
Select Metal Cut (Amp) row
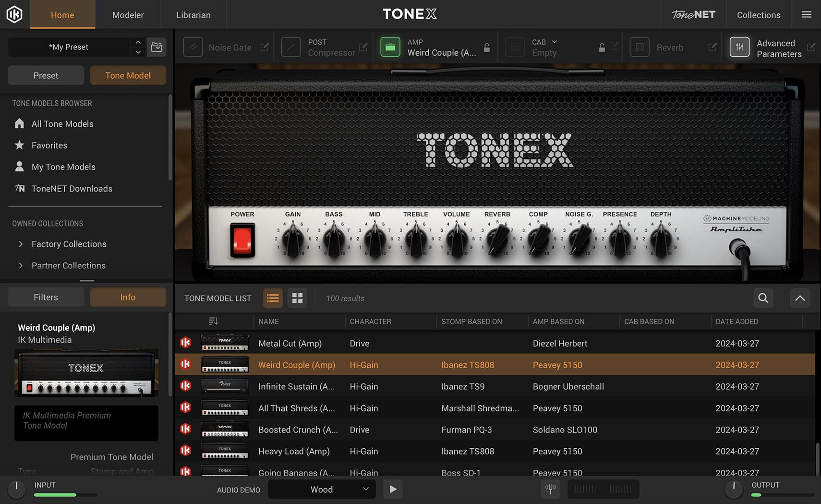[x=495, y=343]
